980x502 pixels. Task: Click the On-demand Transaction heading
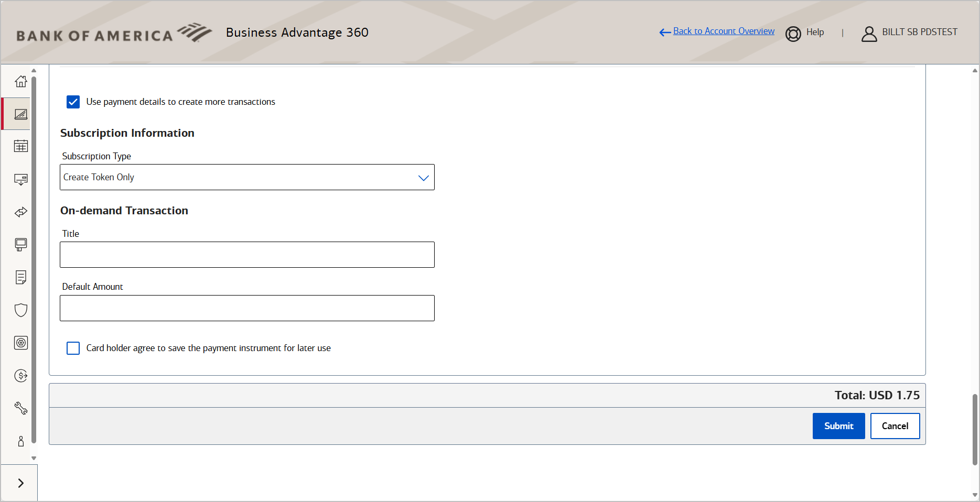(x=124, y=211)
